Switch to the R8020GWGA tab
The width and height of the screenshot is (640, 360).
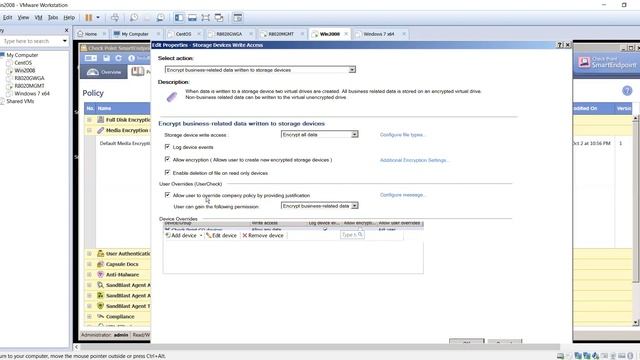[229, 34]
